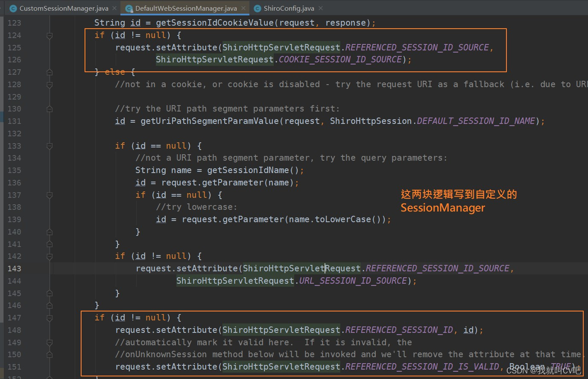This screenshot has width=588, height=379.
Task: Click the class icon on ShiroConfig.java tab
Action: (x=257, y=8)
